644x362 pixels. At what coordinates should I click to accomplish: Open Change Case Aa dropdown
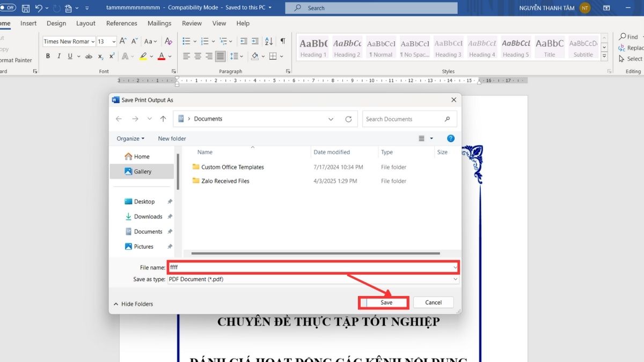(x=150, y=41)
